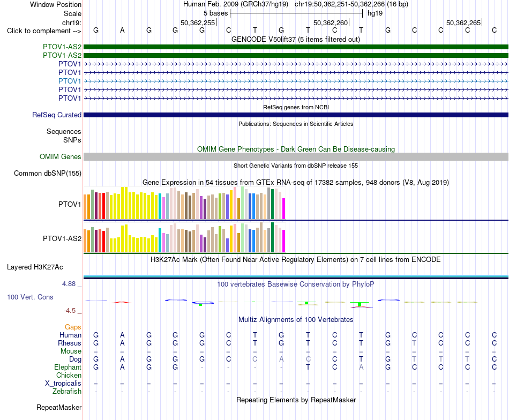Click the hg19 scale label
Screen dimensions: 509x420
(375, 13)
